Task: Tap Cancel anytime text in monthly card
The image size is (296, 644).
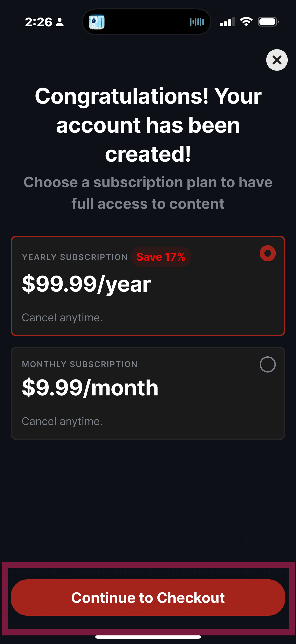Action: coord(62,421)
